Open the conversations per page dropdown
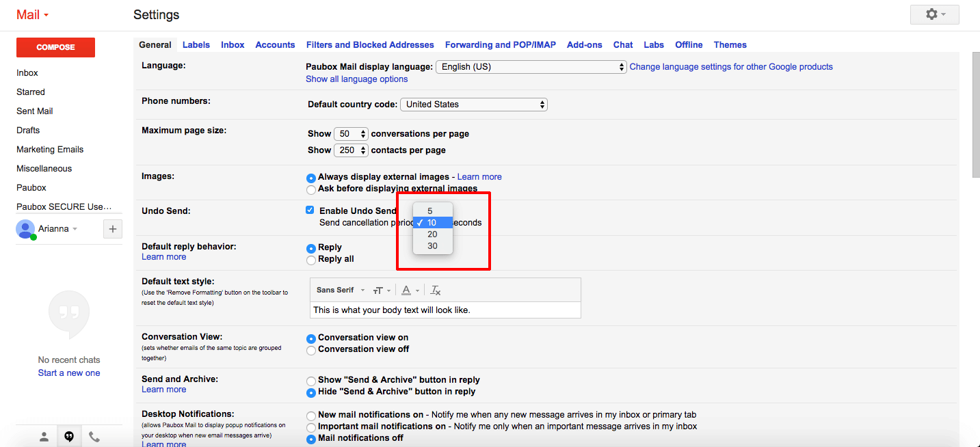980x447 pixels. point(351,133)
